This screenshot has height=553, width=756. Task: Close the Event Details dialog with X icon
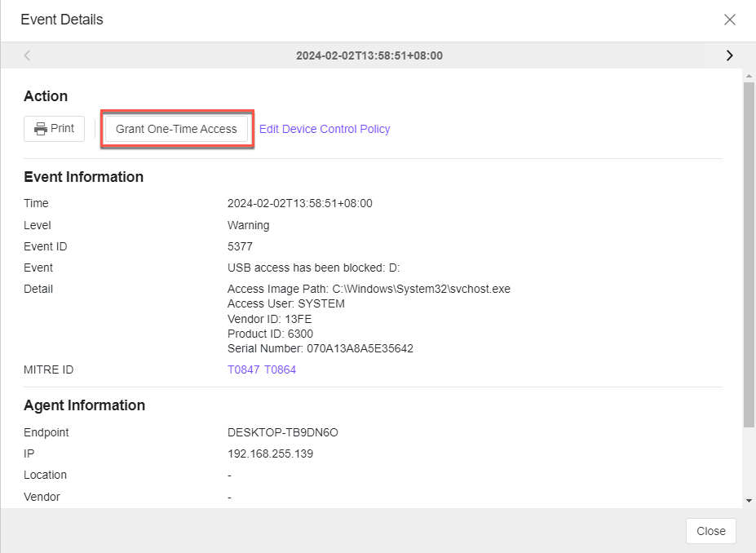click(729, 20)
